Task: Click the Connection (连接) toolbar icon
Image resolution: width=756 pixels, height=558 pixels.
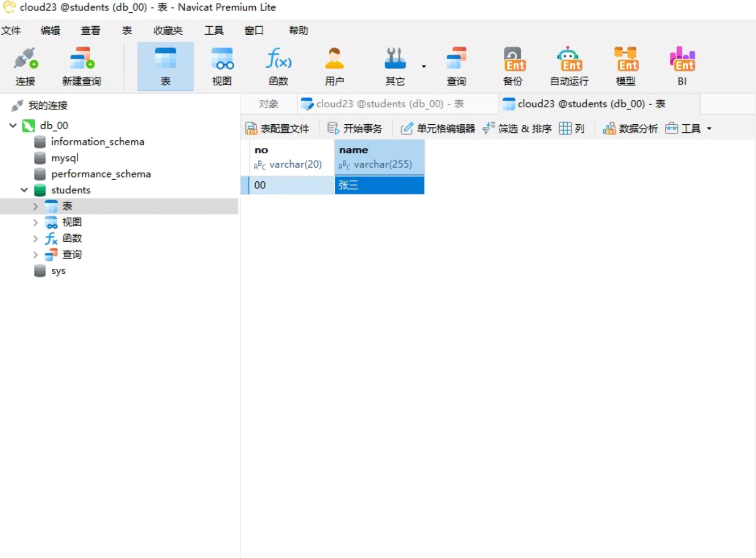Action: point(25,66)
